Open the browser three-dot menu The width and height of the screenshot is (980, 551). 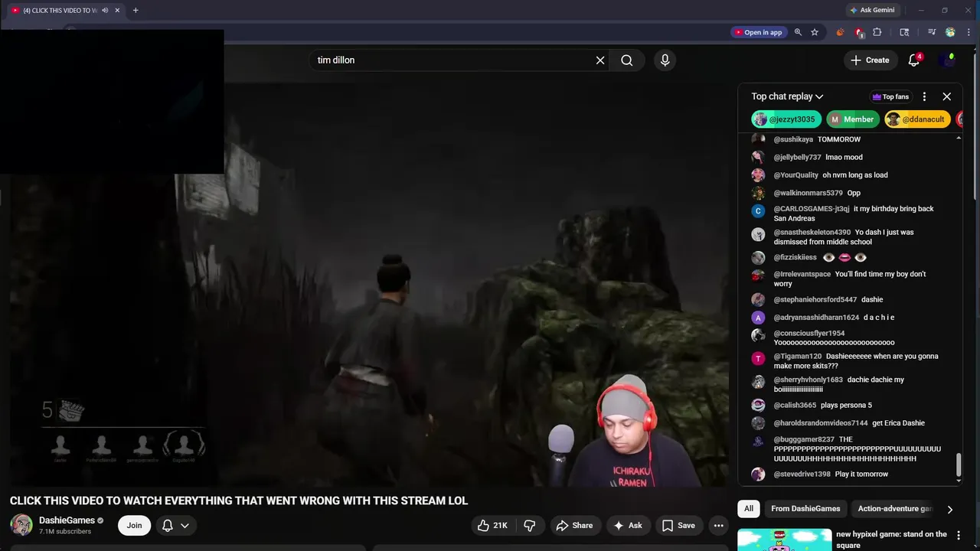coord(969,32)
